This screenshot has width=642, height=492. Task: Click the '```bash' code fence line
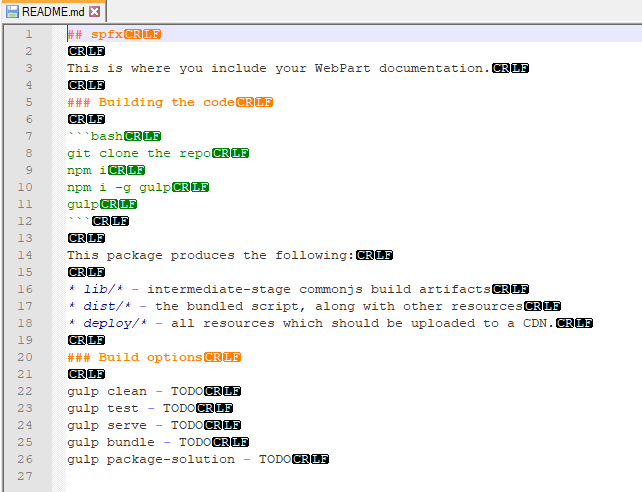[x=95, y=136]
